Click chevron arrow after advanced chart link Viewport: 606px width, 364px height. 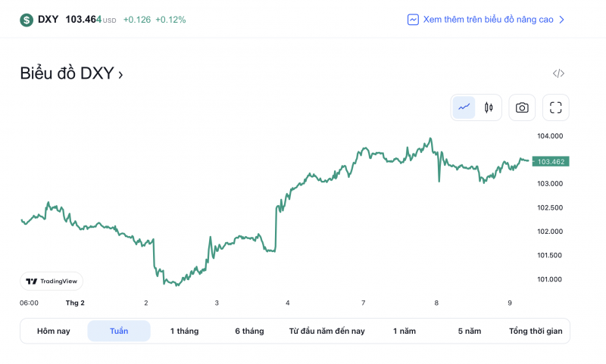tap(561, 20)
